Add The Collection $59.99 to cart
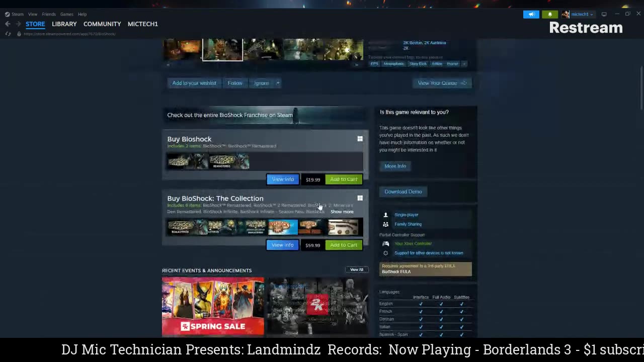This screenshot has width=644, height=362. pyautogui.click(x=344, y=245)
